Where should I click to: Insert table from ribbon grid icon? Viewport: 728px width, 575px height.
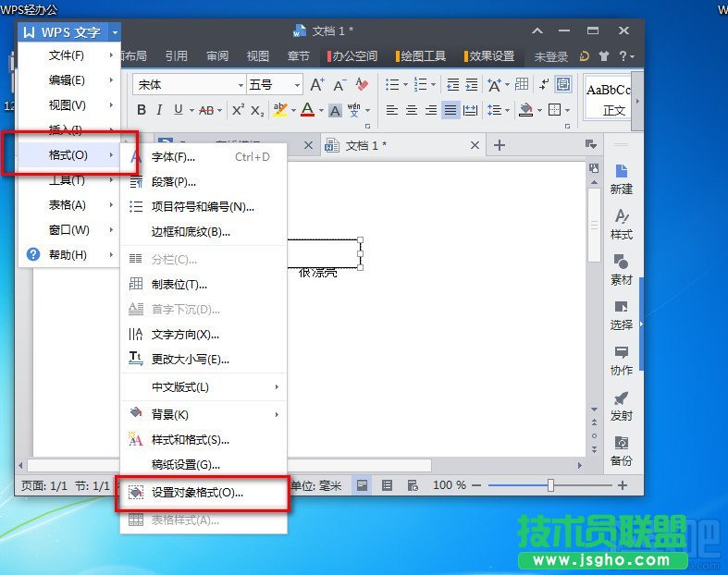(x=522, y=84)
